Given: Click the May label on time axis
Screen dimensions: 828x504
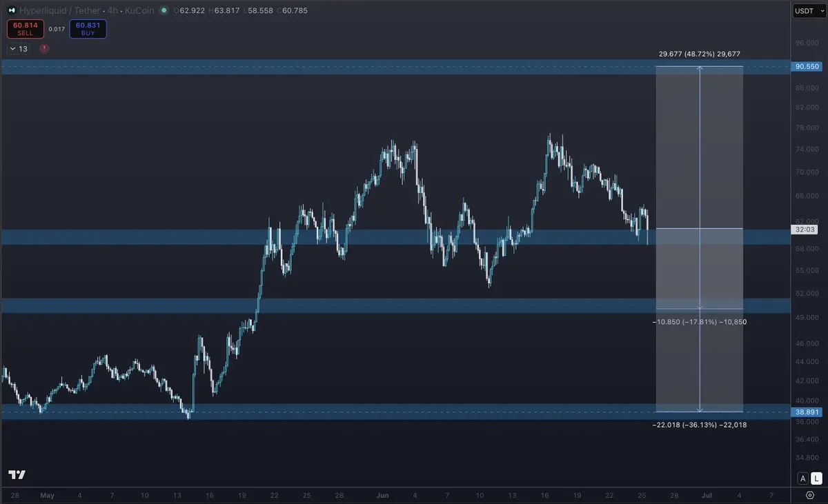Looking at the screenshot, I should pos(47,495).
